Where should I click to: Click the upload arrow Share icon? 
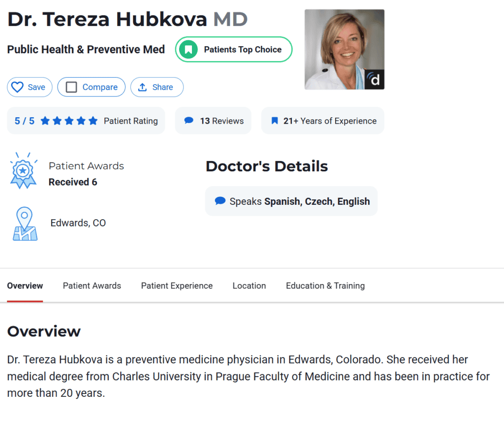[142, 87]
